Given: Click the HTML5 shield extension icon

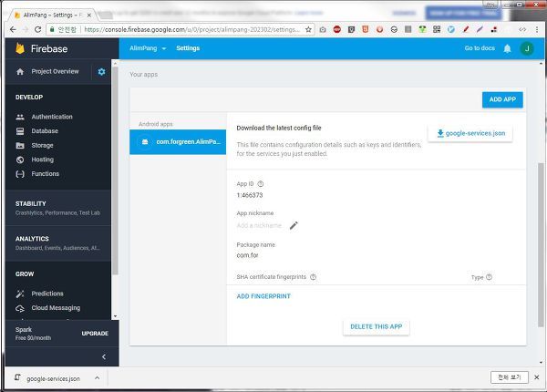Looking at the screenshot, I should point(366,30).
